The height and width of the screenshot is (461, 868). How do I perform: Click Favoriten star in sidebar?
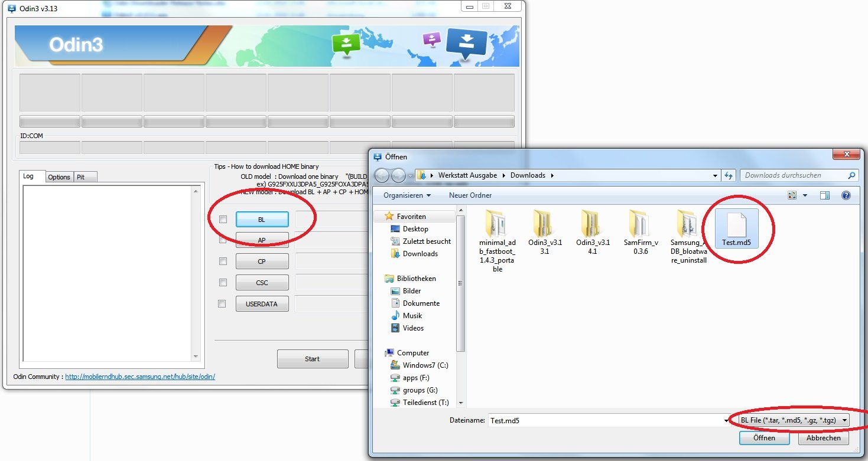388,217
